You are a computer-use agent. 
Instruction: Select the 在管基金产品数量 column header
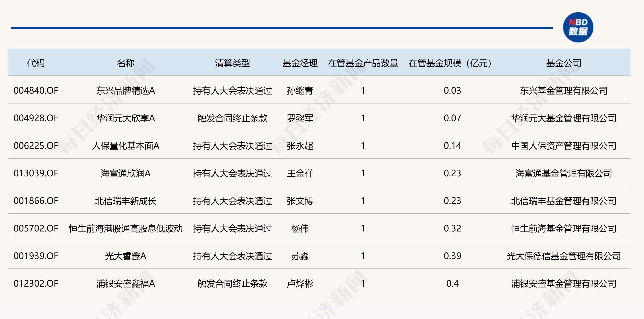tap(363, 63)
